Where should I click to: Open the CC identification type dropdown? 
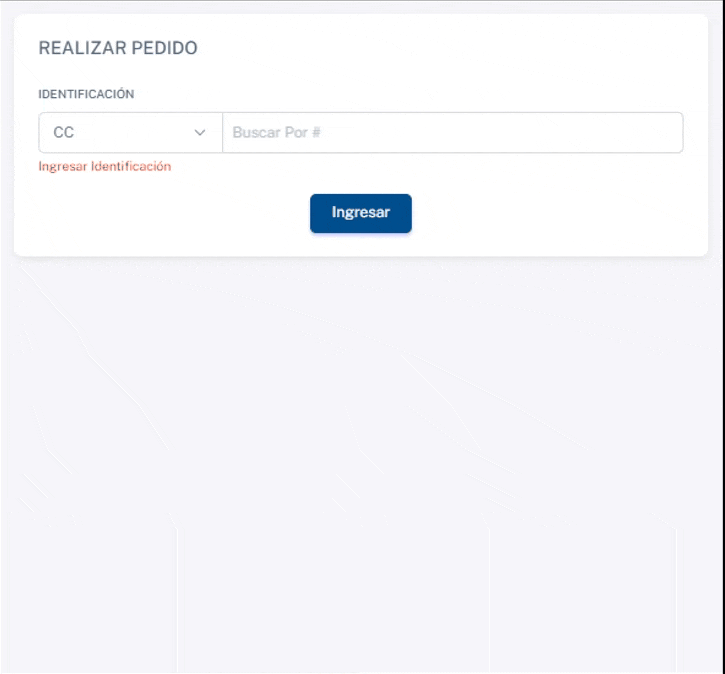(x=130, y=132)
